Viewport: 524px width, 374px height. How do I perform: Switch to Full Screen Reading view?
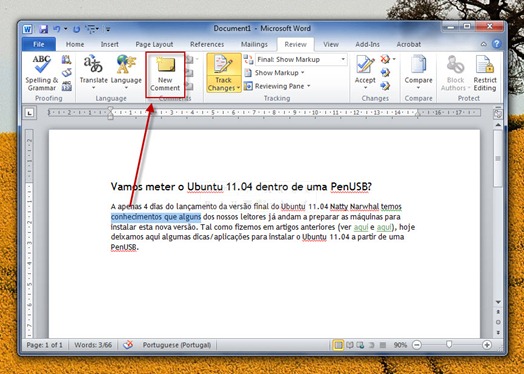coord(350,345)
